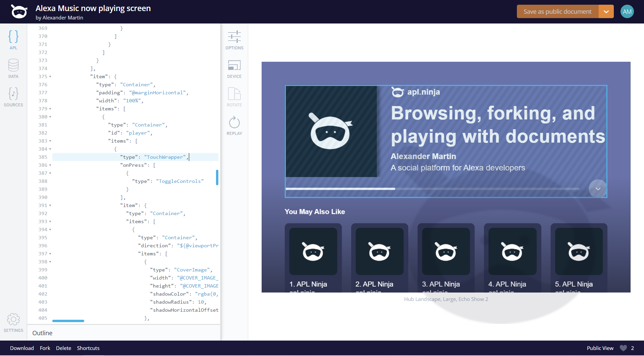Click the playback progress bar in preview
Screen dimensions: 644x356
(432, 189)
